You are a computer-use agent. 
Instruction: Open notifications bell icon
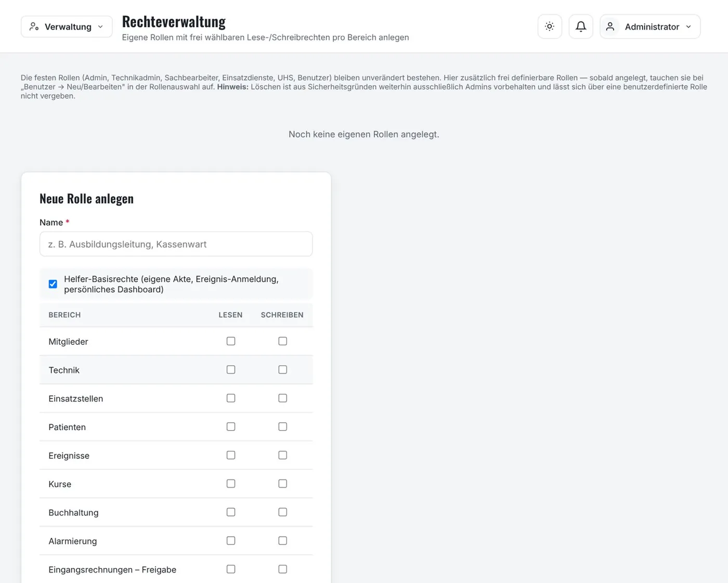click(581, 27)
